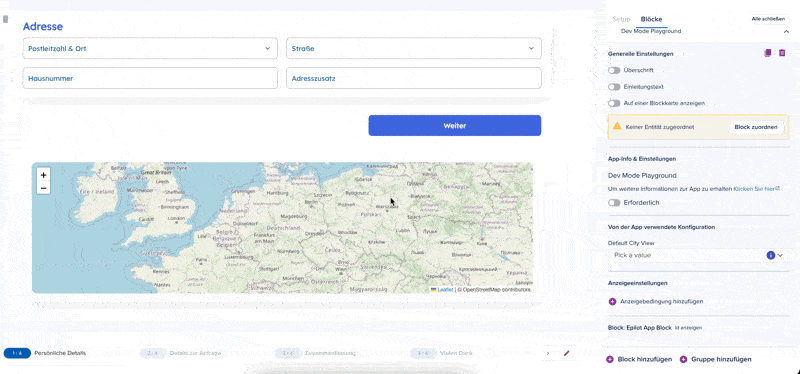The image size is (800, 374).
Task: Open the Straße dropdown
Action: [x=414, y=48]
